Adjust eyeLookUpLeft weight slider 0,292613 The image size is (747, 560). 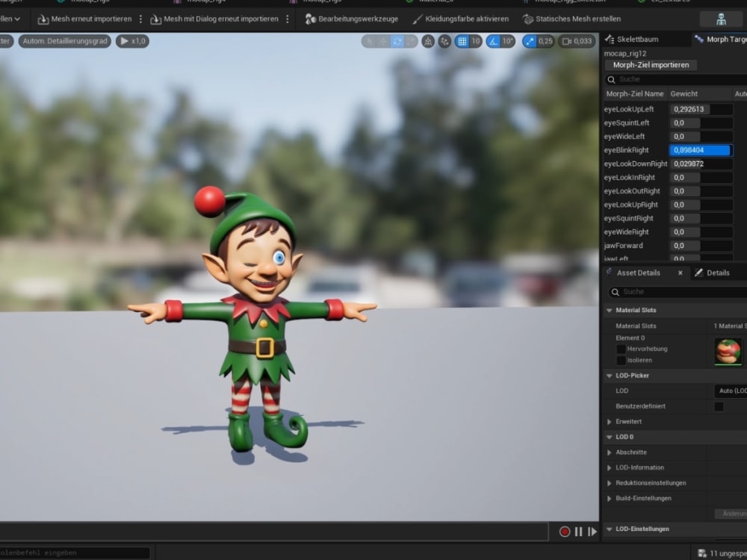[x=701, y=109]
